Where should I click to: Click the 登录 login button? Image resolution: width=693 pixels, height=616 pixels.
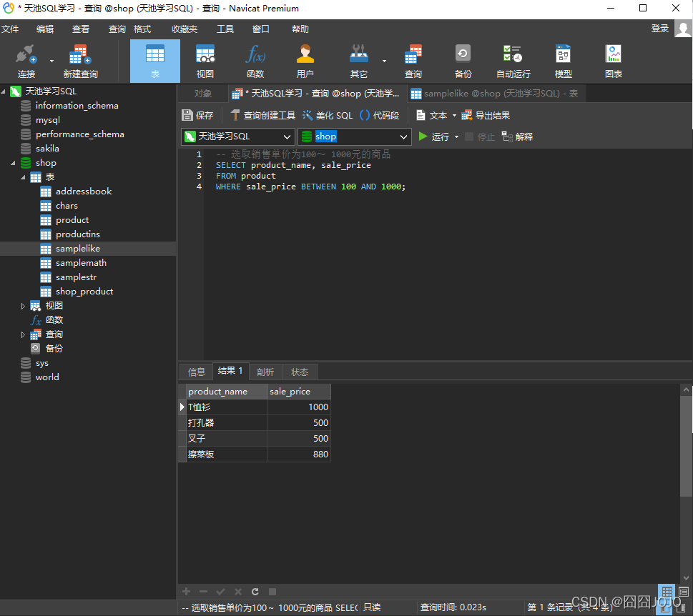click(660, 29)
